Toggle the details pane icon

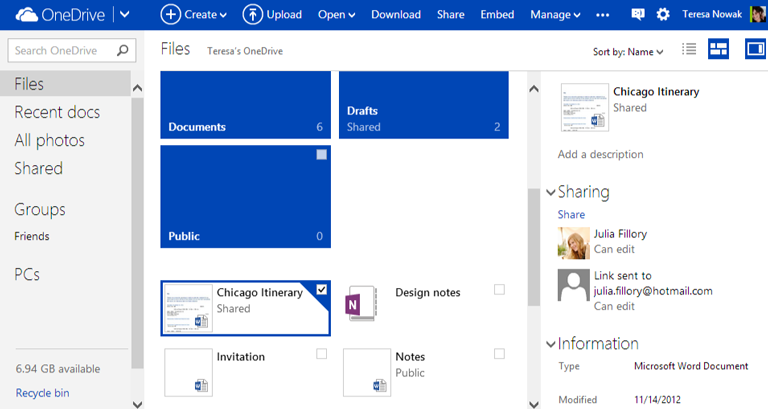click(755, 50)
